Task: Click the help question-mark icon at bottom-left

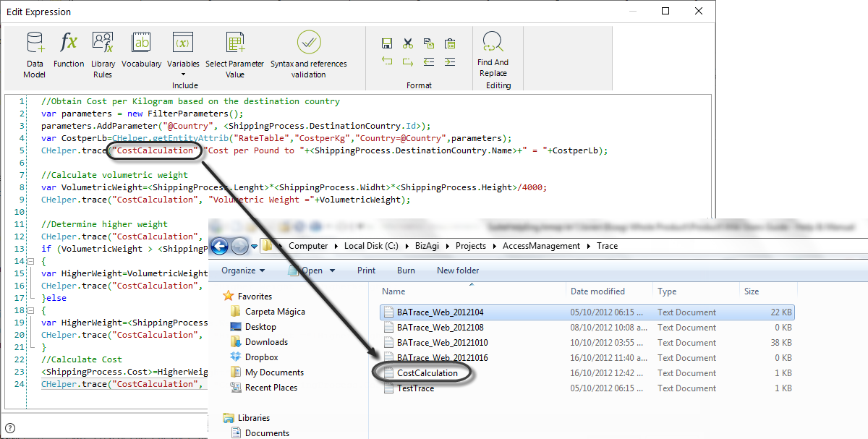Action: [10, 427]
